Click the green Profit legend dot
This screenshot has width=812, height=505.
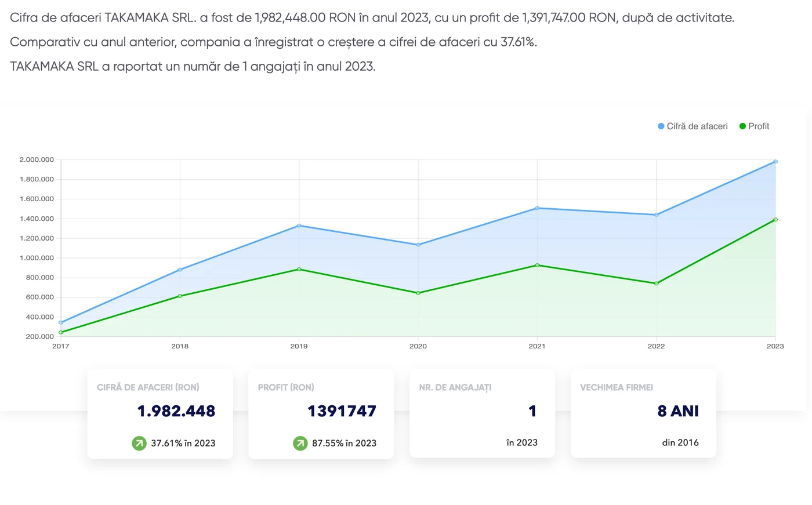pyautogui.click(x=742, y=126)
